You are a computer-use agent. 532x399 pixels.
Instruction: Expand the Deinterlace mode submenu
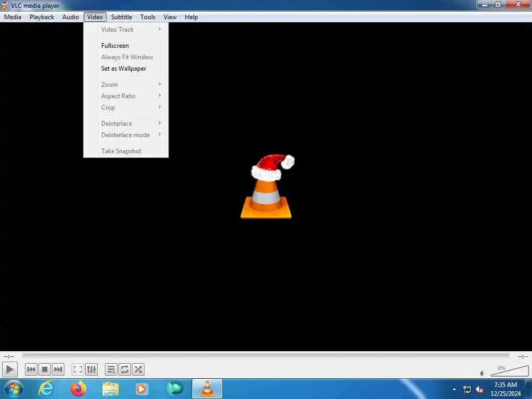[x=126, y=135]
